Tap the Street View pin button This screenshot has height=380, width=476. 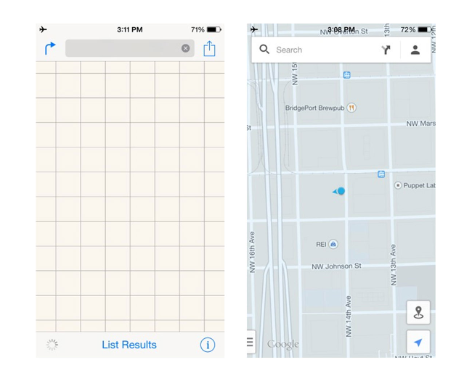coord(418,312)
